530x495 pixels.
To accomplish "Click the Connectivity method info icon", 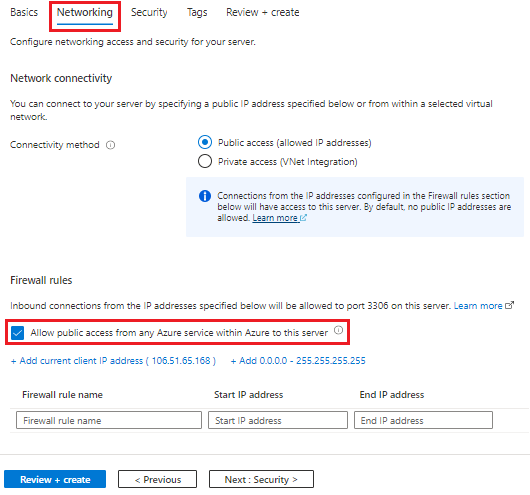I will (111, 145).
